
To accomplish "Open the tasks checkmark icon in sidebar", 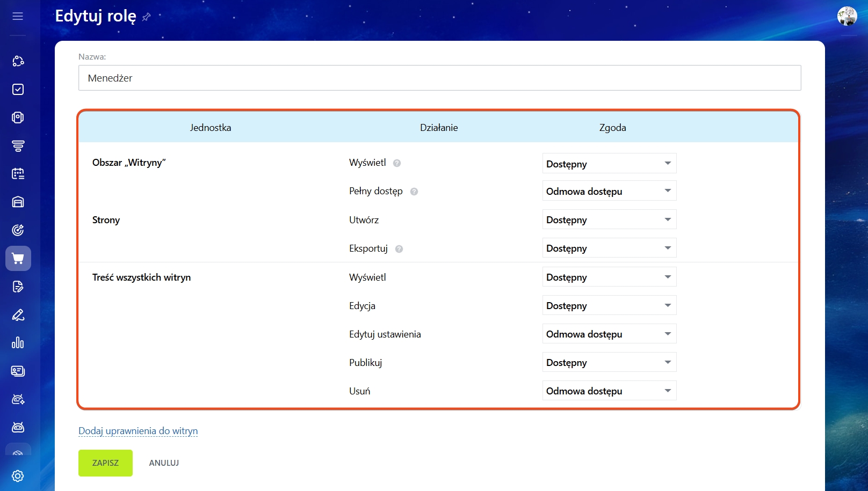I will (x=18, y=89).
